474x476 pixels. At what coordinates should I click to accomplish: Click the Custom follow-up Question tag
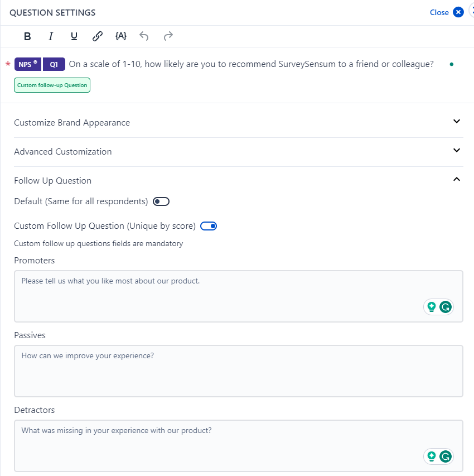pos(52,85)
